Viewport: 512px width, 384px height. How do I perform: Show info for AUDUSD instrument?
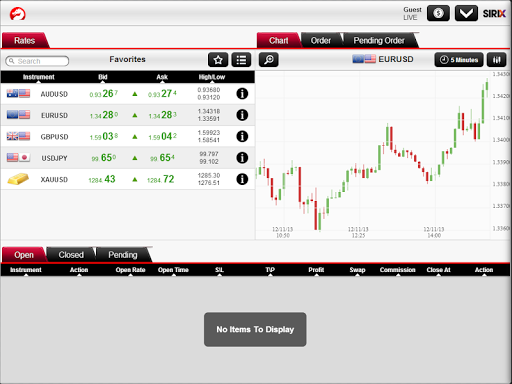[x=242, y=94]
